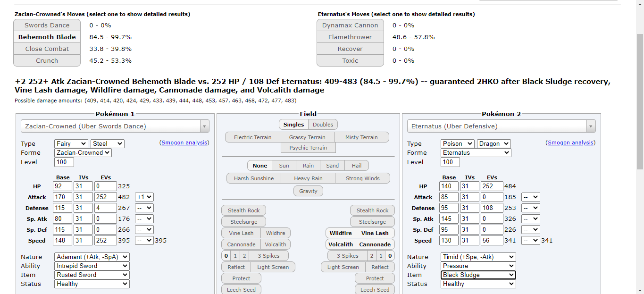Image resolution: width=644 pixels, height=294 pixels.
Task: Select Eternatus's Recover move
Action: tap(350, 49)
